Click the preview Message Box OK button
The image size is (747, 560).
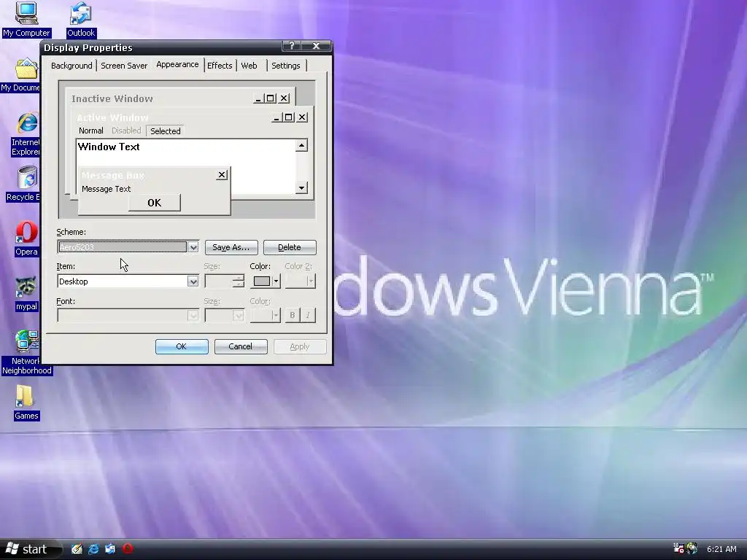click(x=155, y=203)
